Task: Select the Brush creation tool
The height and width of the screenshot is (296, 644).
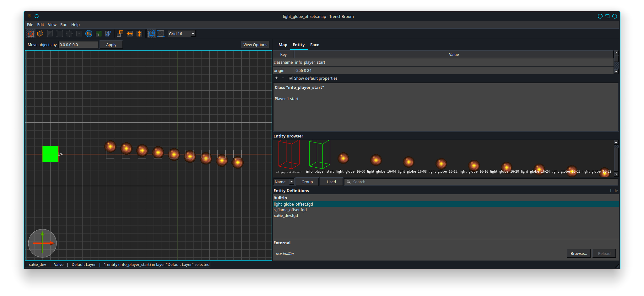Action: (40, 34)
